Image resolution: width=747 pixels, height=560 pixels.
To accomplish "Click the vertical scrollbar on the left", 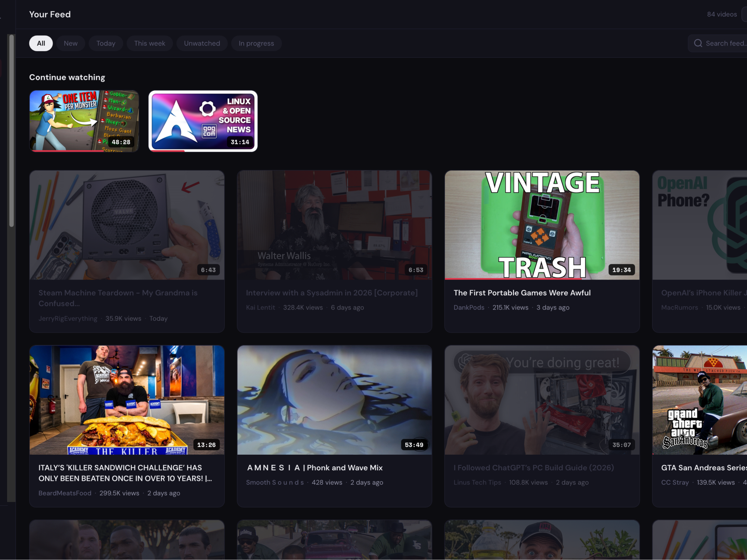I will point(12,131).
